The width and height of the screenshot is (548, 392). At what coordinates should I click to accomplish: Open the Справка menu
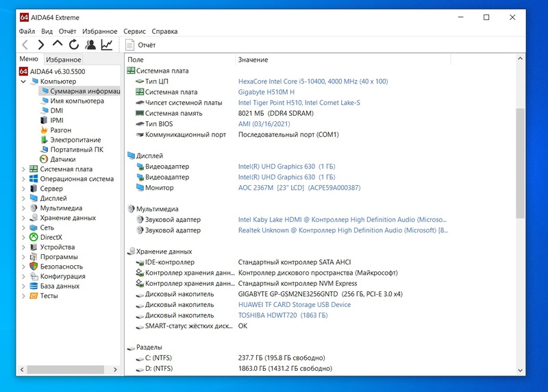tap(164, 31)
